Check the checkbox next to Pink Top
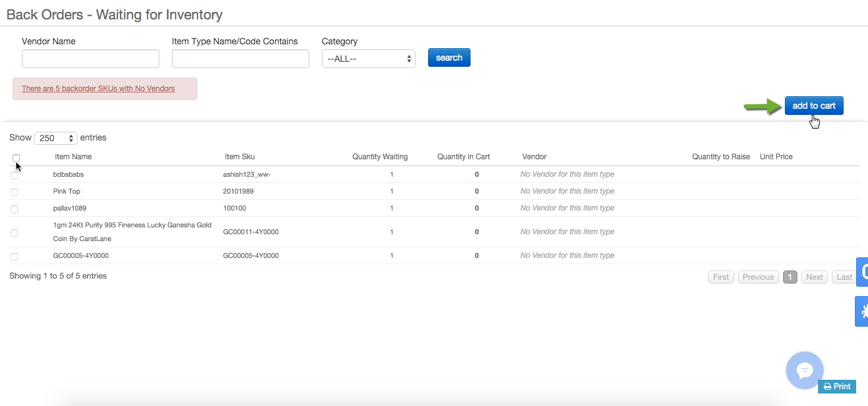Viewport: 868px width, 406px height. click(x=14, y=192)
